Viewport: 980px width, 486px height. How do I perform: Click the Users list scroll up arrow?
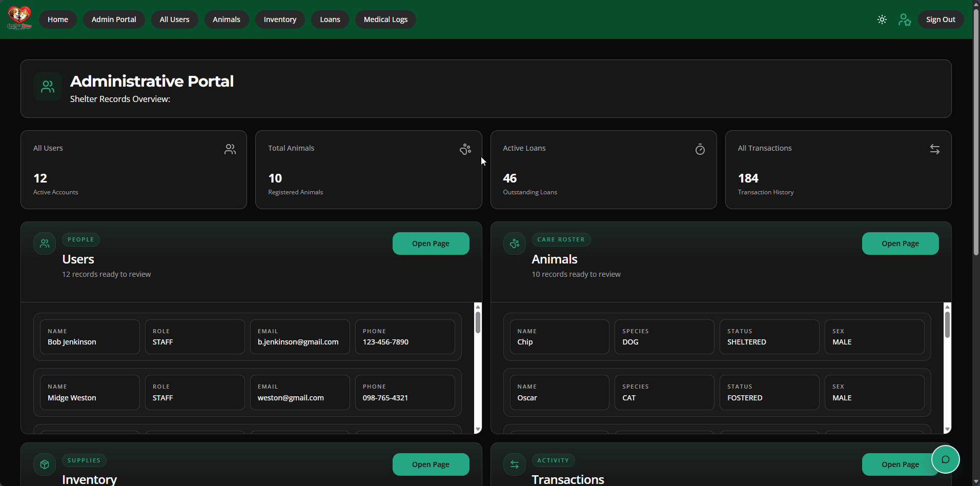pyautogui.click(x=478, y=307)
